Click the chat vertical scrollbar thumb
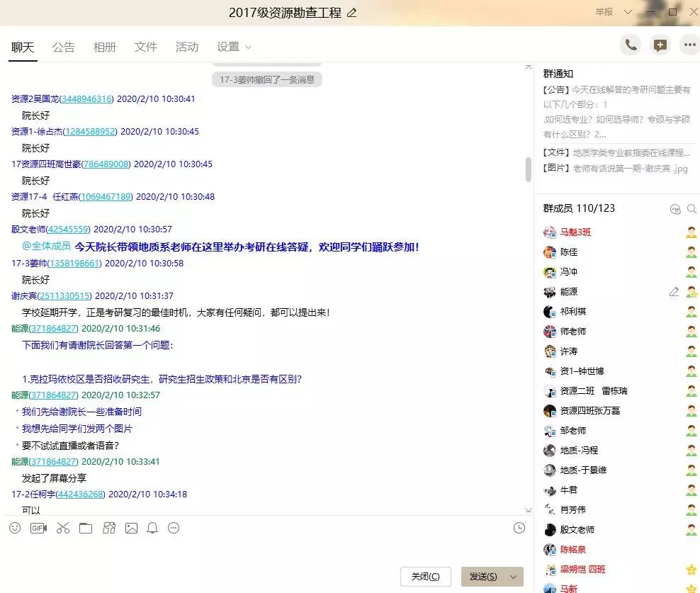The image size is (700, 593). pos(528,169)
